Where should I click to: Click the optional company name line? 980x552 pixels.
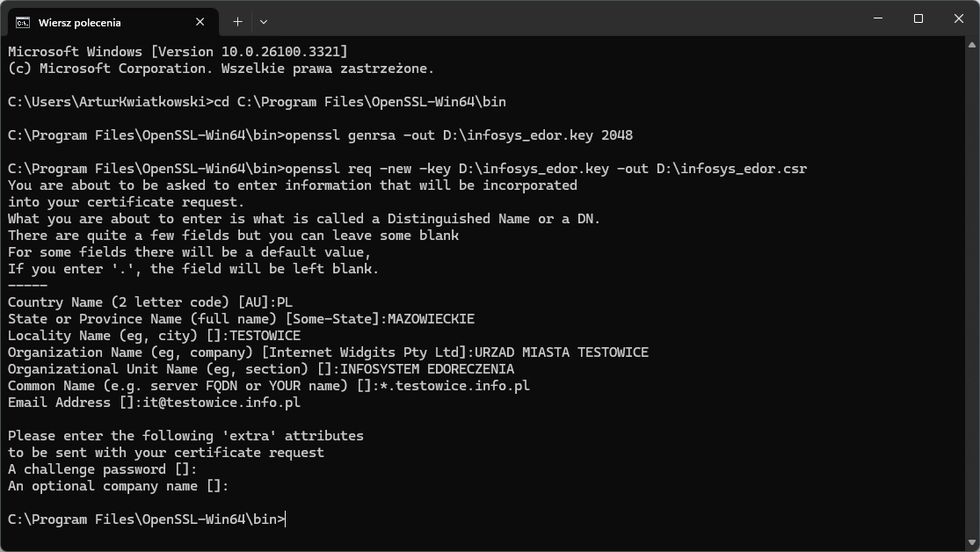tap(118, 486)
